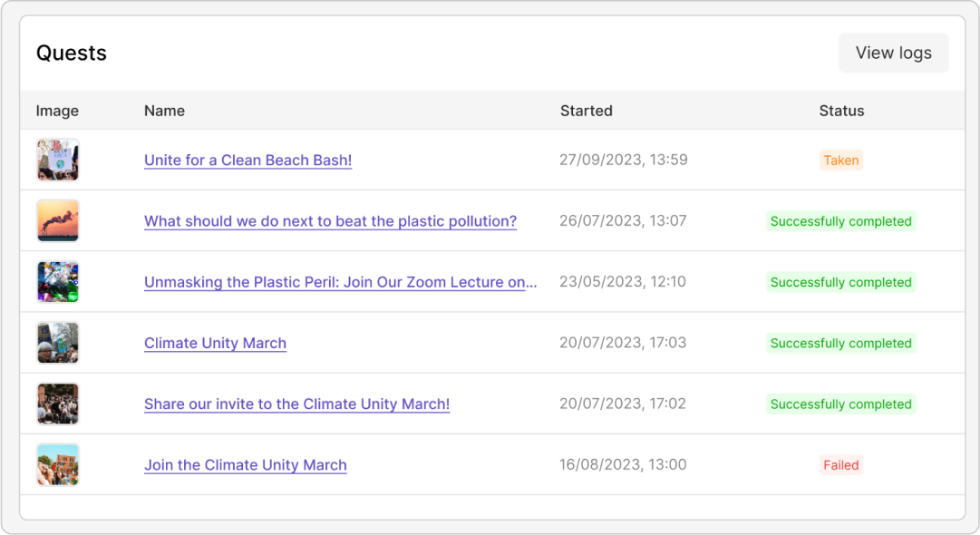This screenshot has width=980, height=535.
Task: Open the plastic pollution quest link
Action: pyautogui.click(x=330, y=221)
